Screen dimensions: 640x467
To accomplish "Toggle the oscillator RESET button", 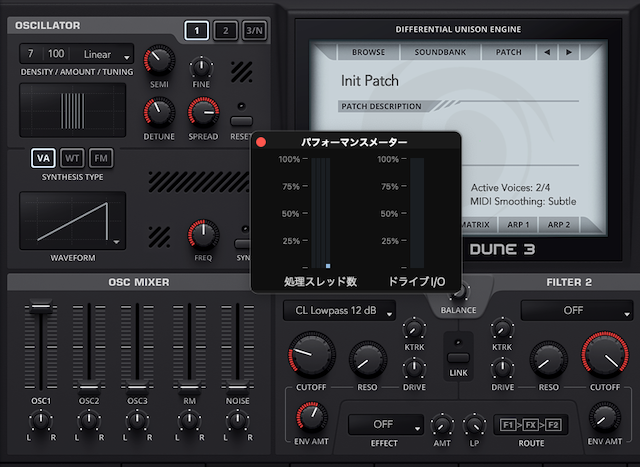I will tap(242, 109).
